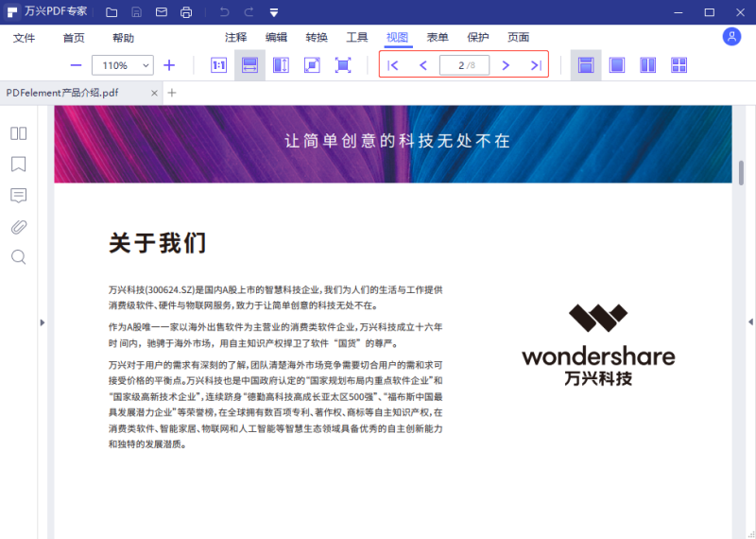The height and width of the screenshot is (539, 756).
Task: Expand the right panel arrow
Action: tap(750, 322)
